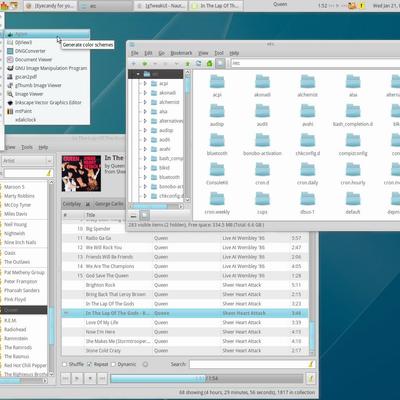Screen dimensions: 400x400
Task: Open the alchemist folder icon in main pane
Action: [308, 81]
